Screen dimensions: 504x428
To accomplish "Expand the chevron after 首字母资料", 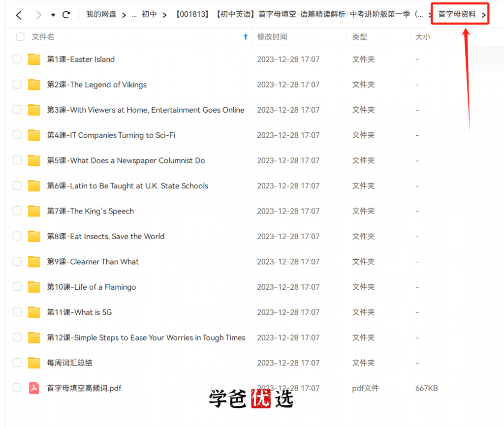I will pos(483,15).
